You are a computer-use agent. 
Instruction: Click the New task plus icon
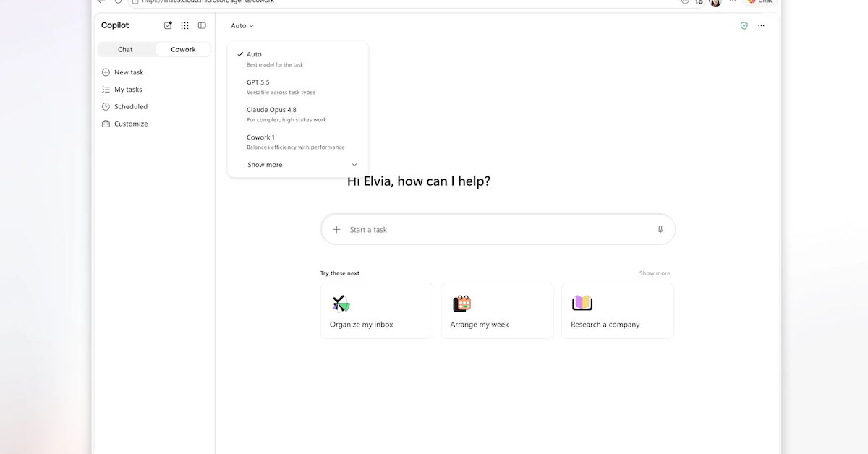106,72
